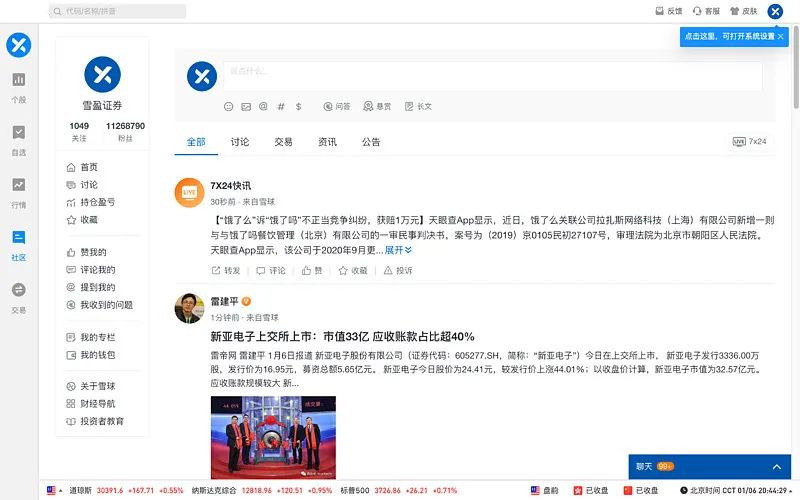Focus the top stock code search field
Image resolution: width=800 pixels, height=500 pixels.
pyautogui.click(x=117, y=11)
